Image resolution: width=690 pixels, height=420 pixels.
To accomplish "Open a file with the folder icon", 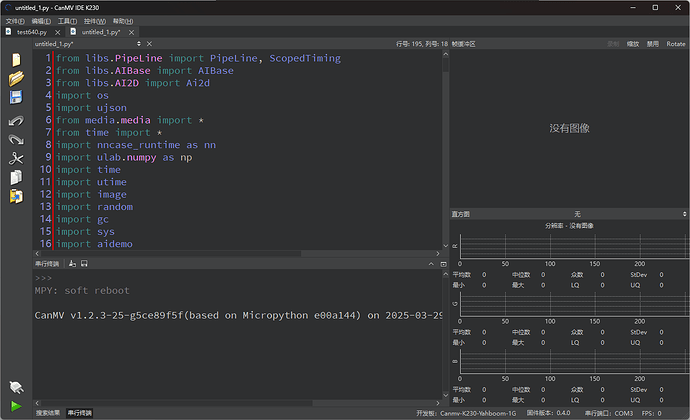I will click(x=15, y=78).
